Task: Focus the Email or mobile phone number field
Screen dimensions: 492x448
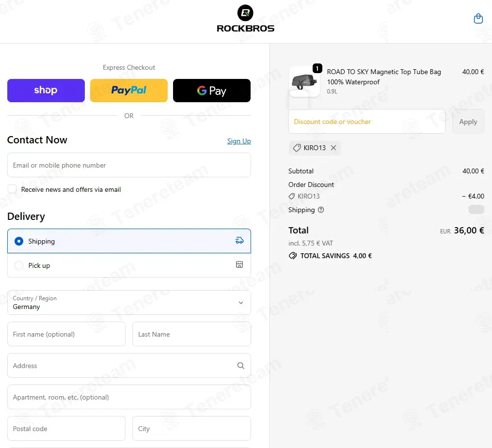Action: (x=129, y=165)
